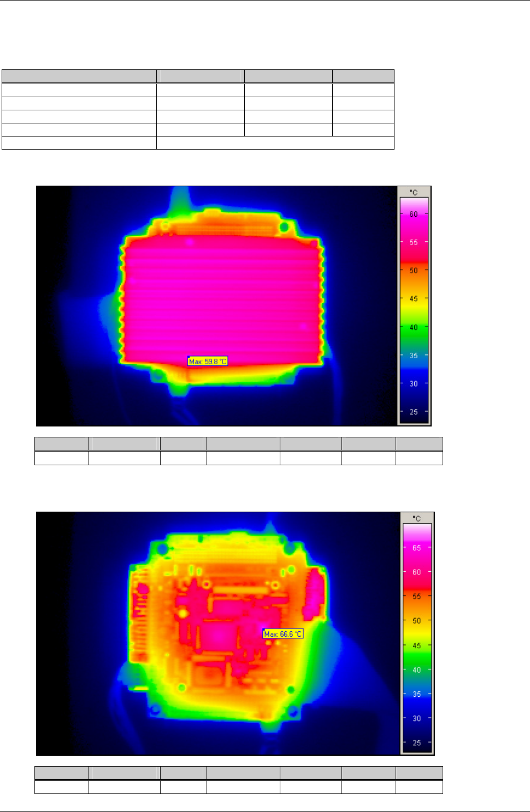Select the thermal image with 59.8 °C maximum

click(x=217, y=306)
